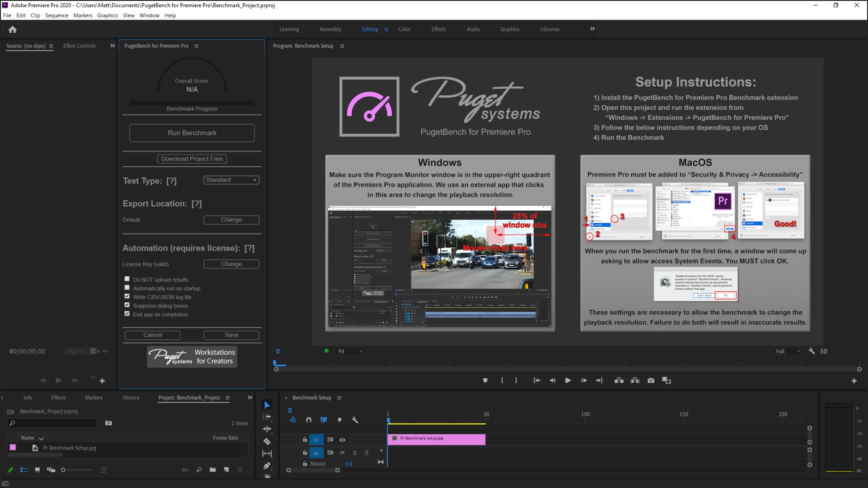Click the Home icon at top left
The height and width of the screenshot is (488, 868).
[13, 29]
